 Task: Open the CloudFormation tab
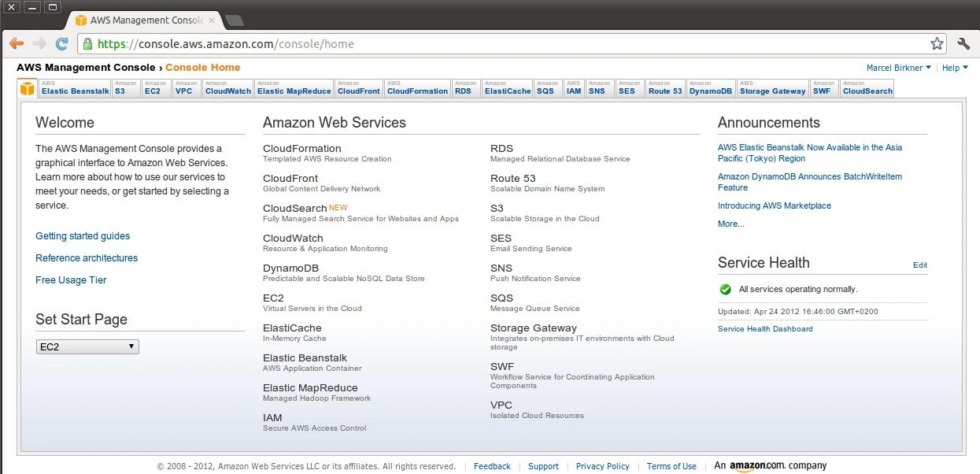(418, 88)
